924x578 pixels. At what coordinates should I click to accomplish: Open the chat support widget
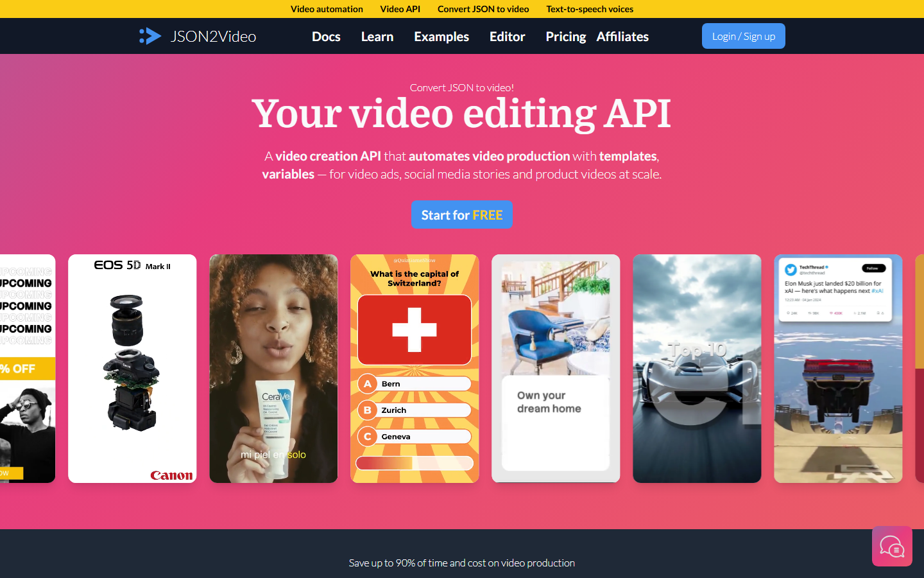(892, 547)
